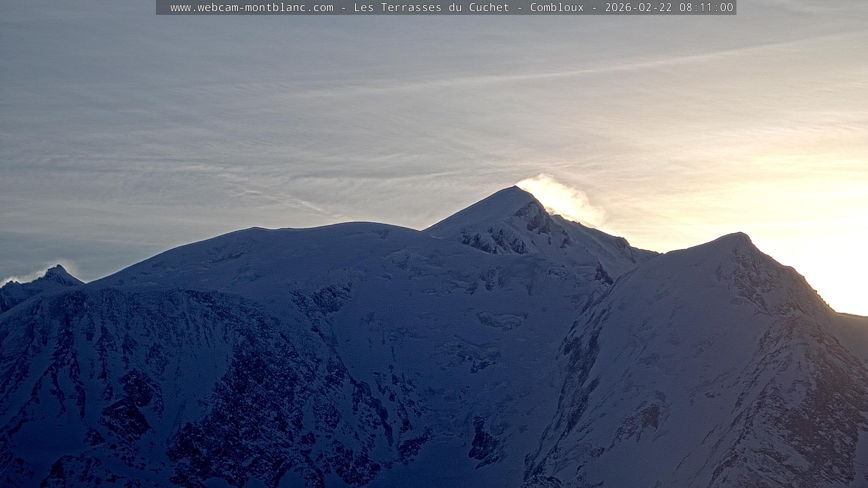Image resolution: width=868 pixels, height=488 pixels.
Task: Click the 08:11:00 time stamp
Action: 706,7
